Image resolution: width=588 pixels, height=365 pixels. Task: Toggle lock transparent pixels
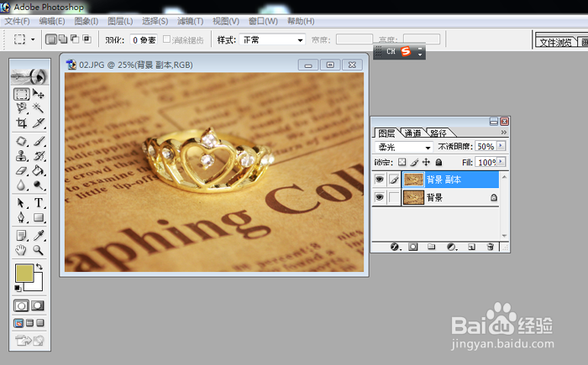402,162
